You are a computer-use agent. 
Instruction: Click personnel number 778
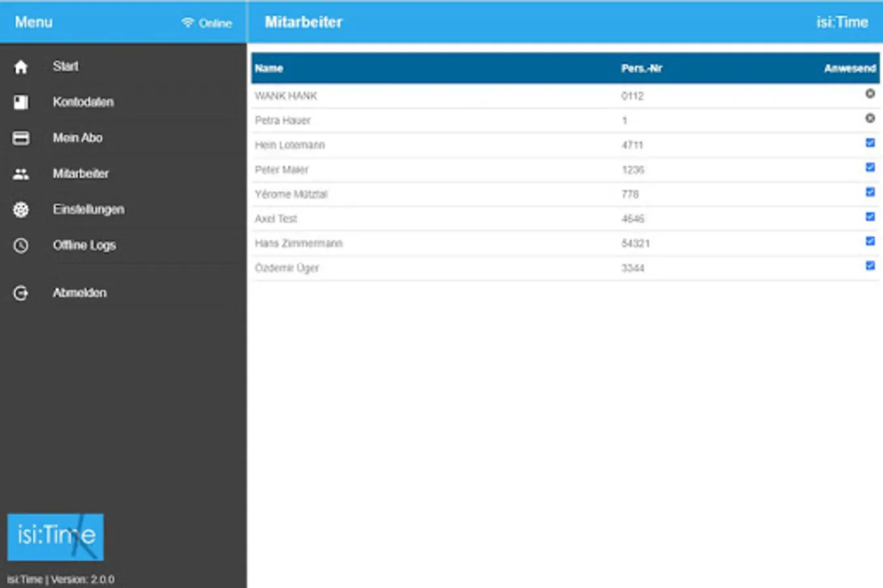[x=630, y=194]
